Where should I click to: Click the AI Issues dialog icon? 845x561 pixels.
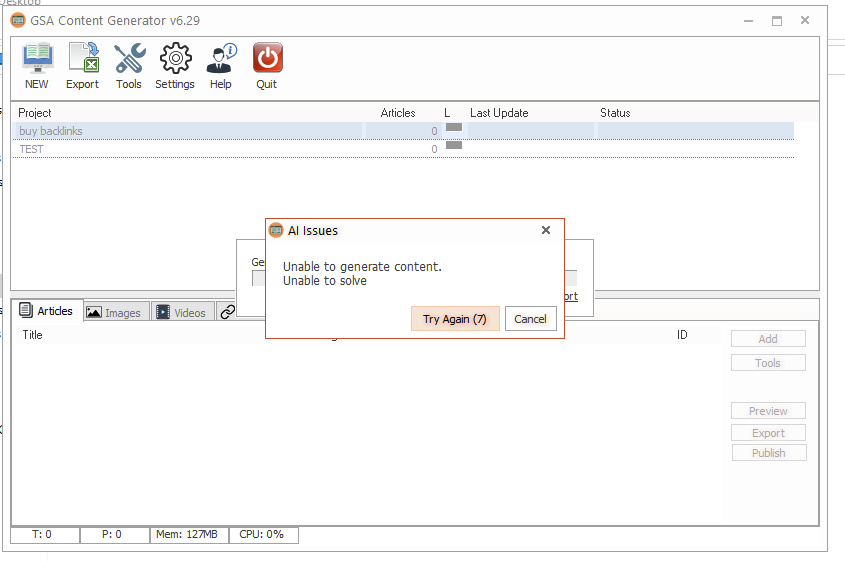point(277,231)
